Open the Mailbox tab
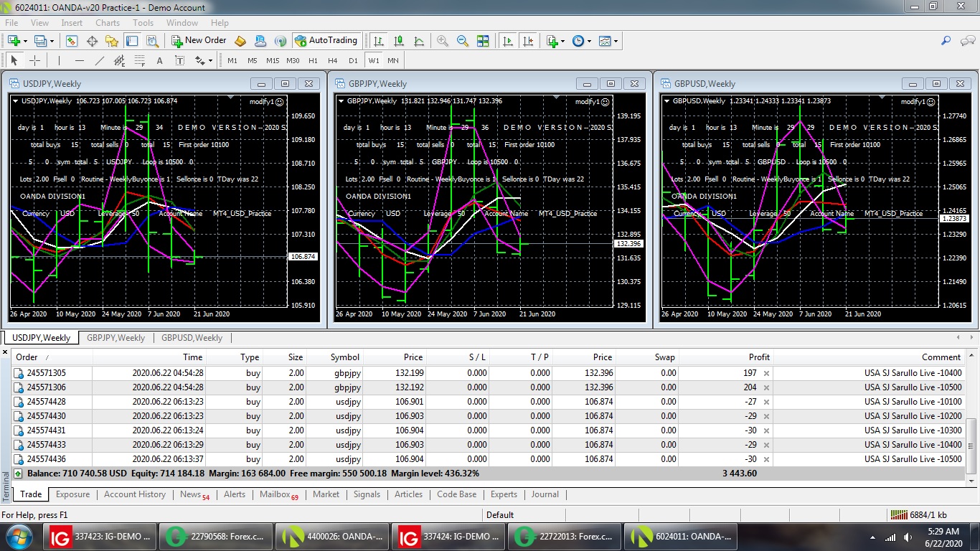This screenshot has width=980, height=551. 278,494
